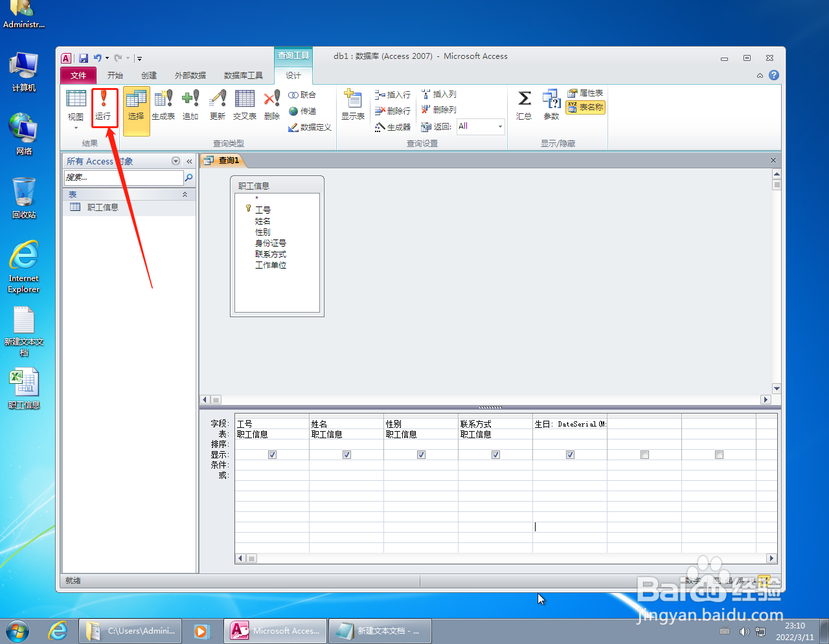Open the navigation pane category dropdown arrow
The image size is (829, 644).
point(176,161)
